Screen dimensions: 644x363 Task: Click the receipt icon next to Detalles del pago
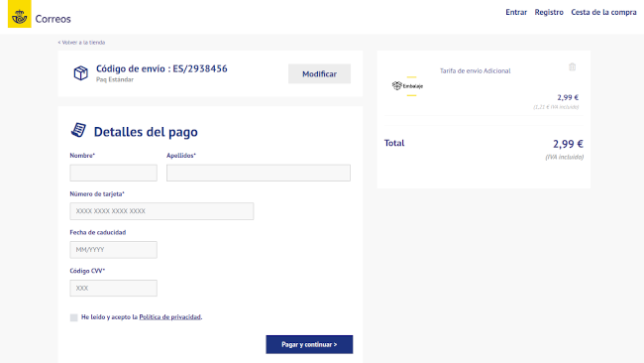[x=78, y=130]
